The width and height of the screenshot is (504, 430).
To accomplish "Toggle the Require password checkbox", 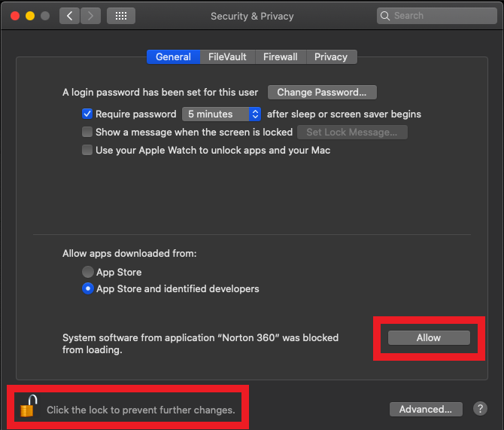I will [x=87, y=114].
